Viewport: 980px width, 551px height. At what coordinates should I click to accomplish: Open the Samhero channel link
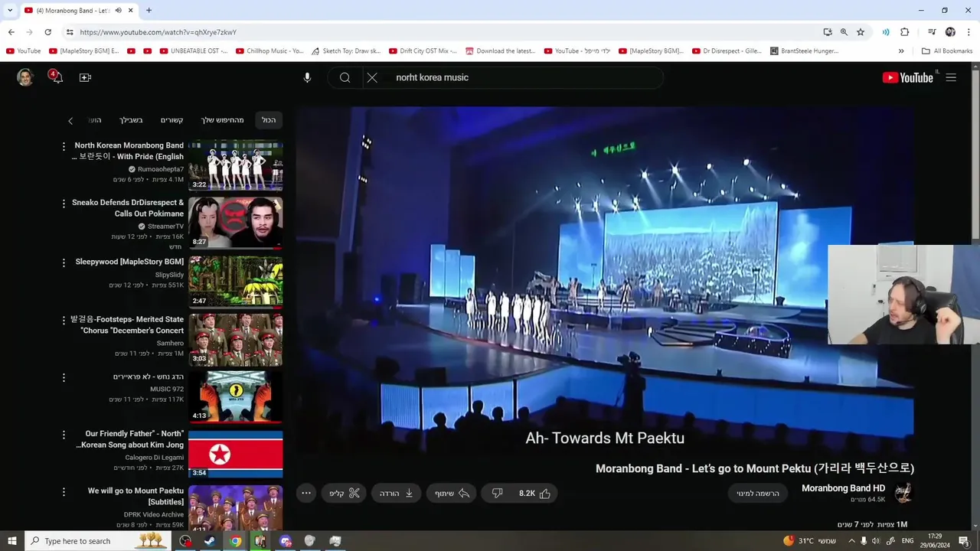pos(170,343)
